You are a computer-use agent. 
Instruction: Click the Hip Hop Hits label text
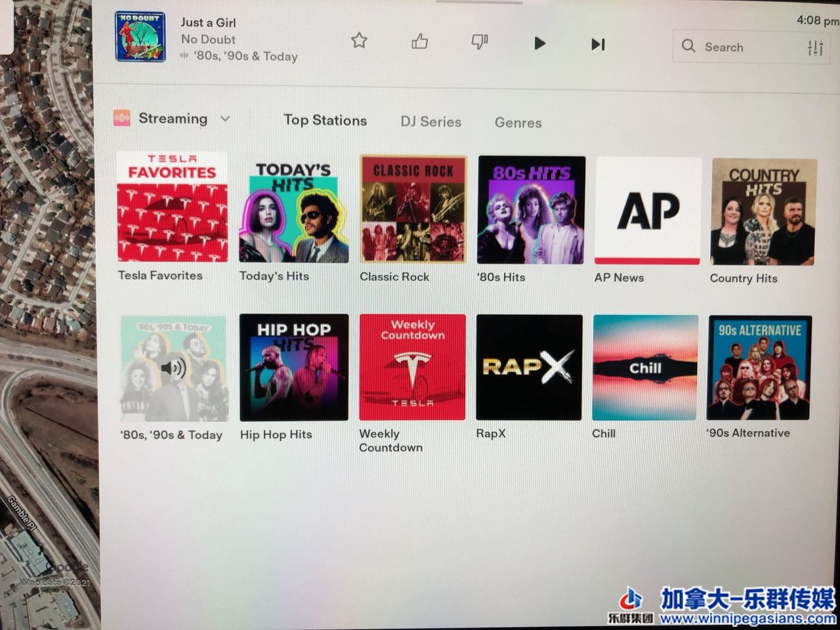(x=276, y=434)
